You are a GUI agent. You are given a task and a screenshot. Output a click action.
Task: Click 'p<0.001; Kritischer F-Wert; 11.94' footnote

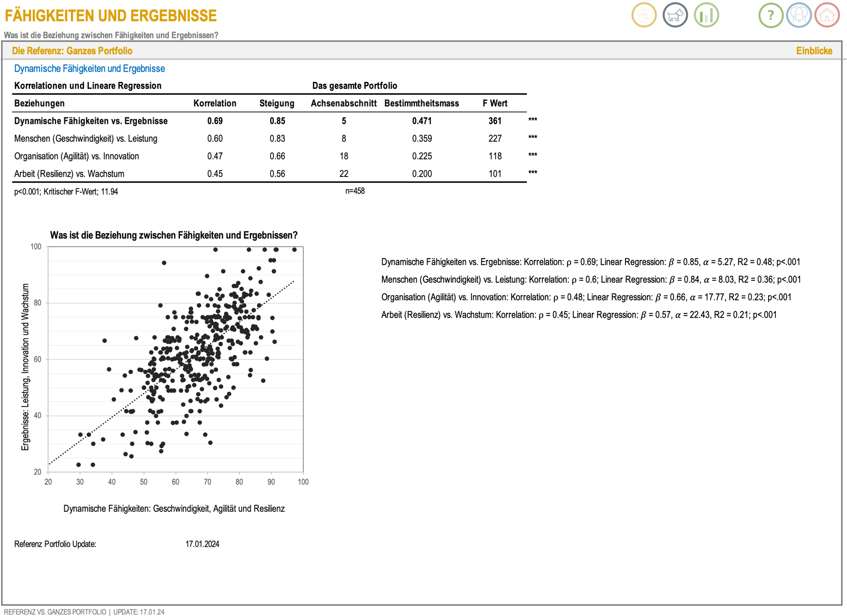66,192
